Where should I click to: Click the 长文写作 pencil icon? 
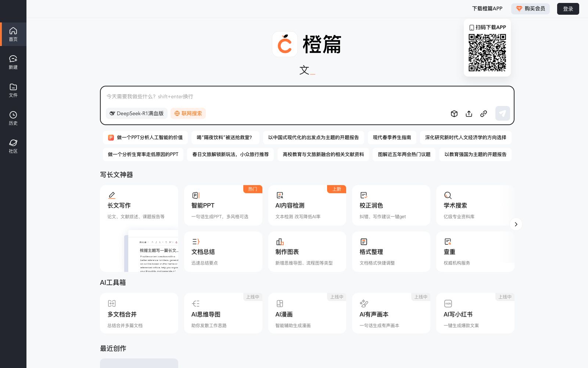112,195
